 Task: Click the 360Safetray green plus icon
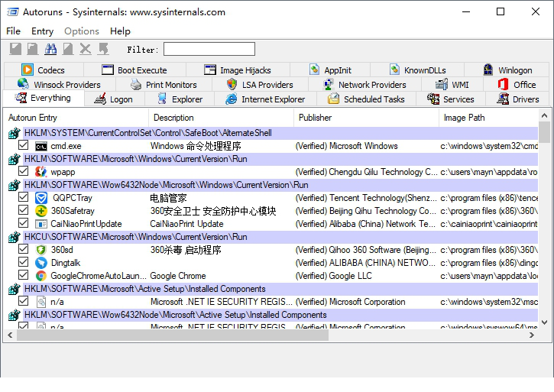(x=41, y=211)
